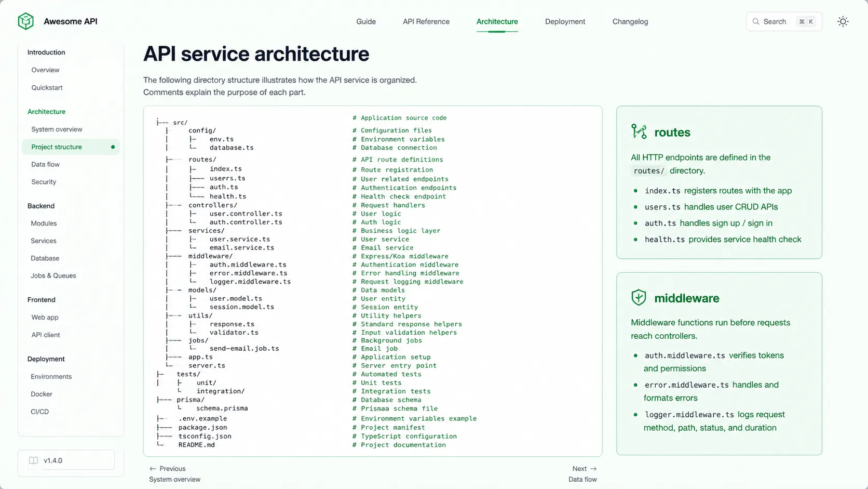Expand the Deployment section header

click(46, 359)
